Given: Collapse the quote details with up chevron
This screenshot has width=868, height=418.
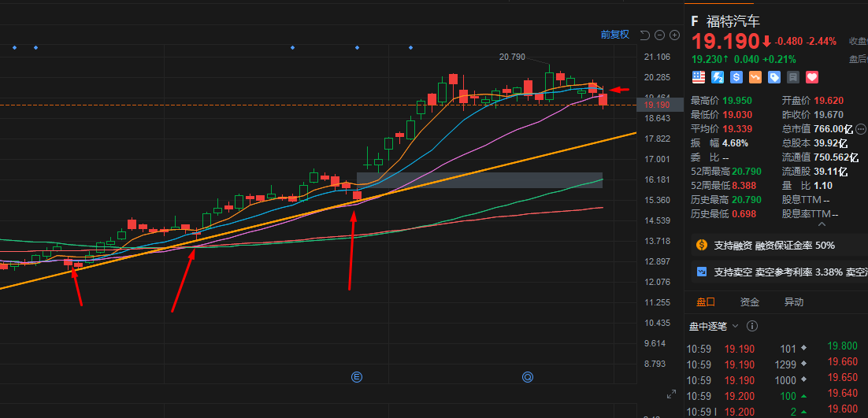Looking at the screenshot, I should (x=822, y=224).
